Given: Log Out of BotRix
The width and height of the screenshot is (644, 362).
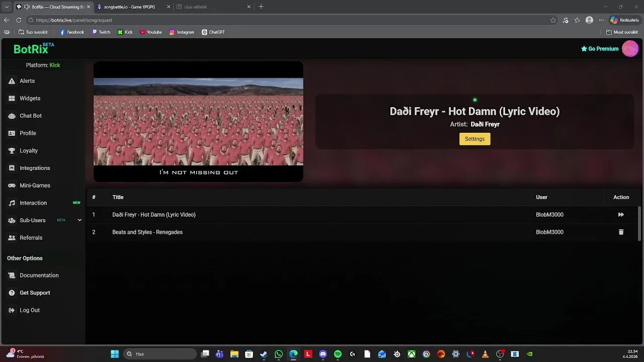Looking at the screenshot, I should point(29,310).
